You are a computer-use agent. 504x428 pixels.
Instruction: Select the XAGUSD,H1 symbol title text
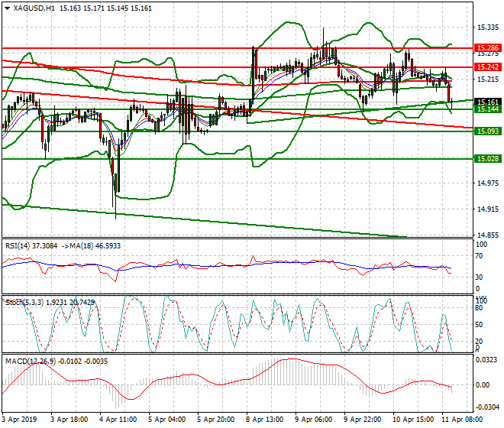click(x=34, y=8)
